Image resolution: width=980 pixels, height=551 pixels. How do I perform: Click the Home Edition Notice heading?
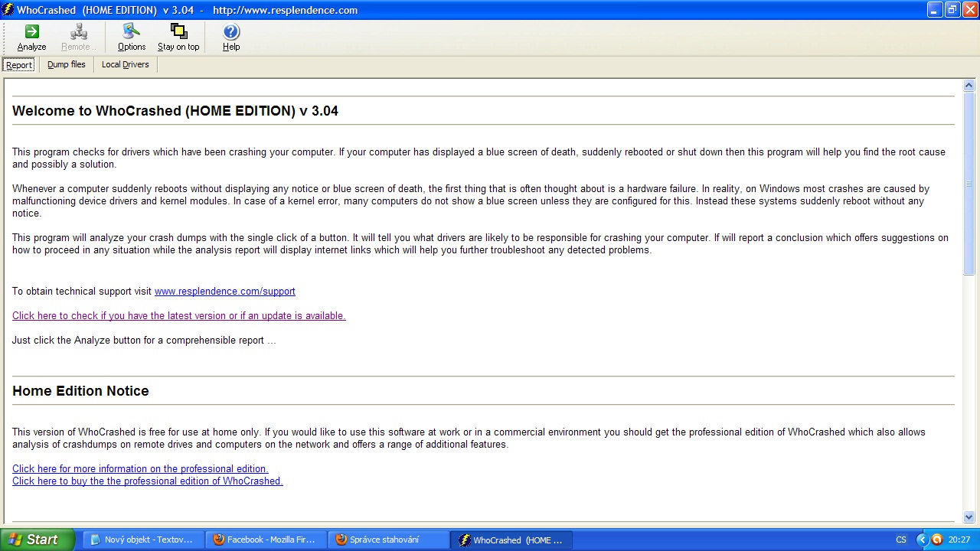pos(80,391)
